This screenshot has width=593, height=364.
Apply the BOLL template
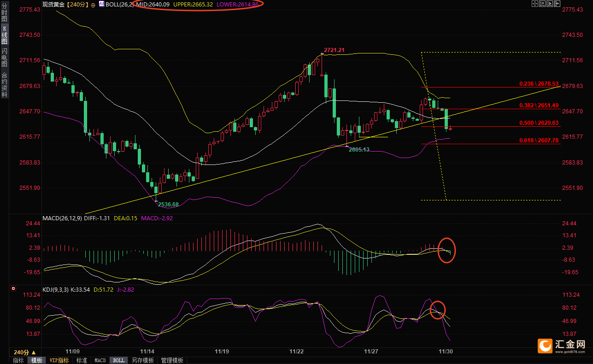point(118,360)
